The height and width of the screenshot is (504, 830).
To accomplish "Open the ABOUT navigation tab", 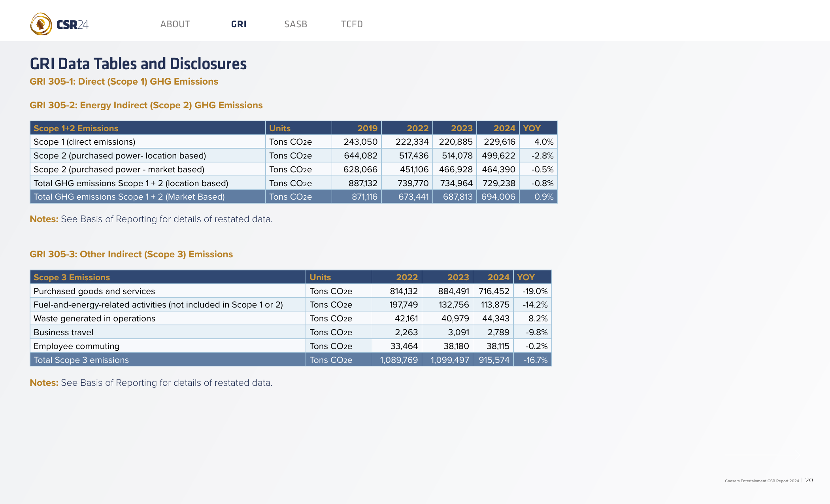I will click(175, 24).
